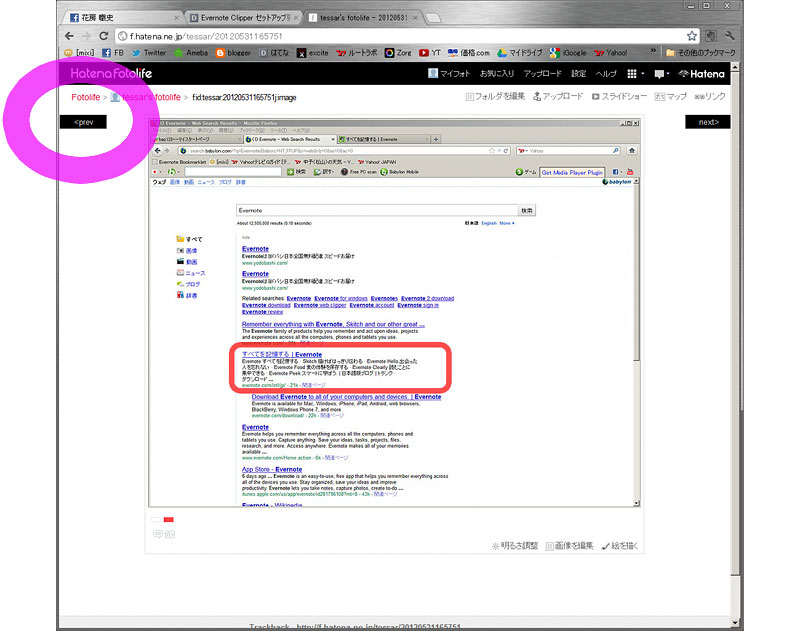This screenshot has height=631, width=800.
Task: Click the Evernote clipper extension icon
Action: tap(711, 36)
